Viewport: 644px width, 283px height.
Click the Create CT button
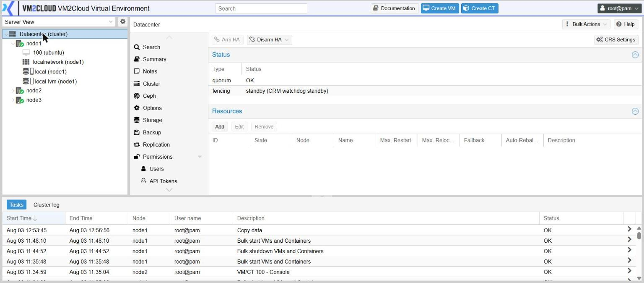point(480,8)
